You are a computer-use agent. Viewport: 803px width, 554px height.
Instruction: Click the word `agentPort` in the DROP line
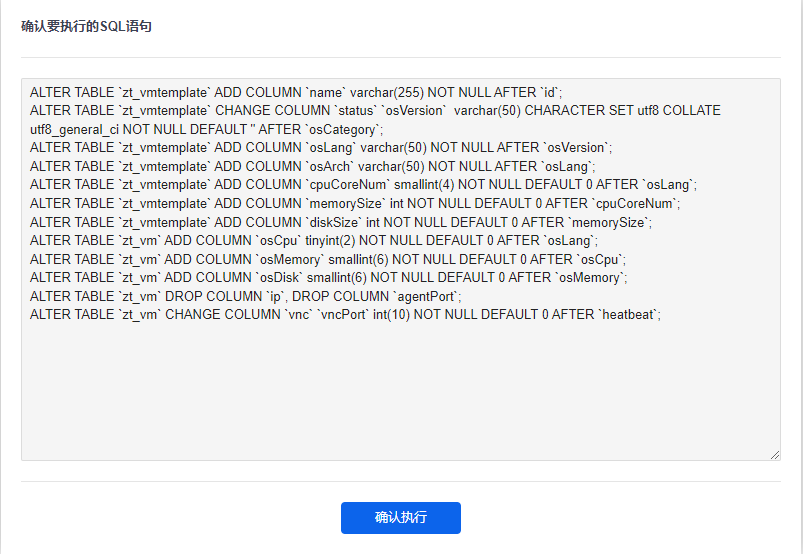point(426,296)
